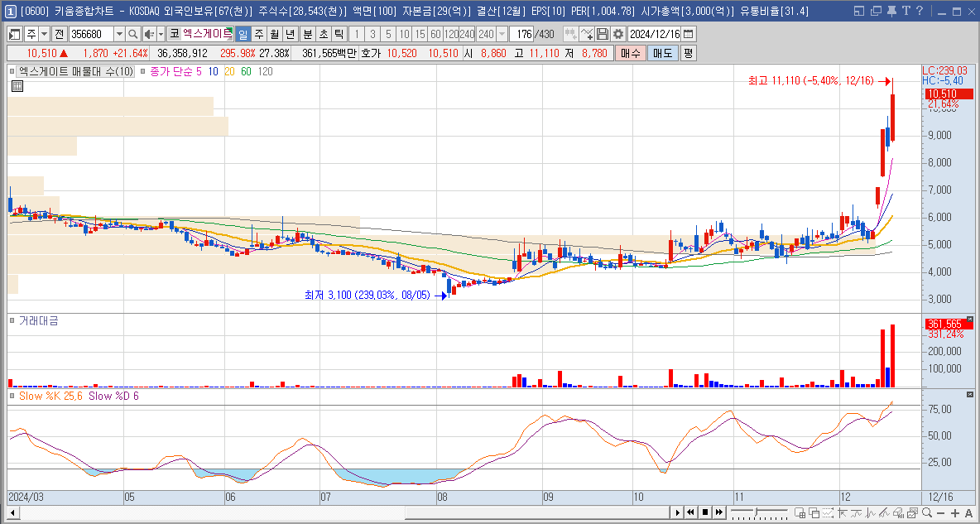Click the vertical line wave icon

871,512
